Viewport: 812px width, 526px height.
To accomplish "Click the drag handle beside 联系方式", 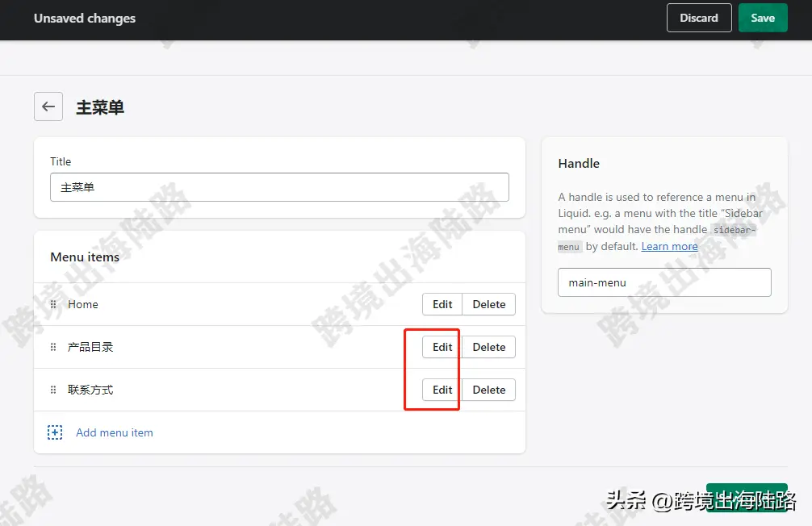I will coord(53,390).
